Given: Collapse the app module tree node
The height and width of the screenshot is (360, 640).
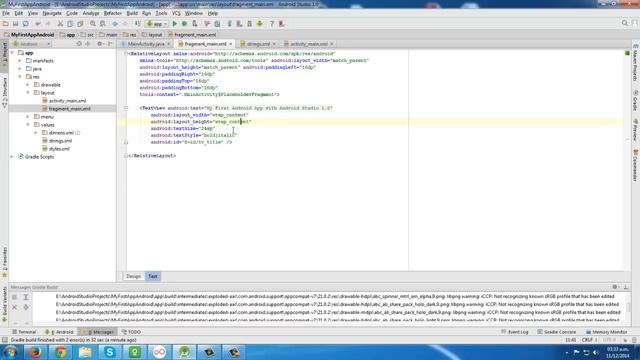Looking at the screenshot, I should point(12,53).
